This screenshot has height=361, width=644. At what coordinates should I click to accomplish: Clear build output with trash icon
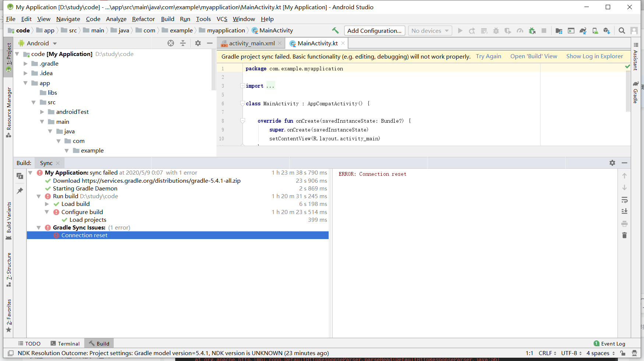[624, 235]
